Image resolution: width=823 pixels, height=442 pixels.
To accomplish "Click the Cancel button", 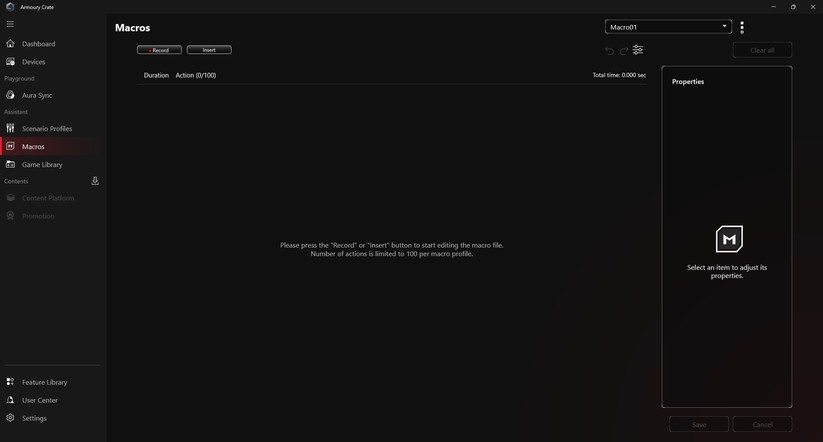I will (x=762, y=424).
